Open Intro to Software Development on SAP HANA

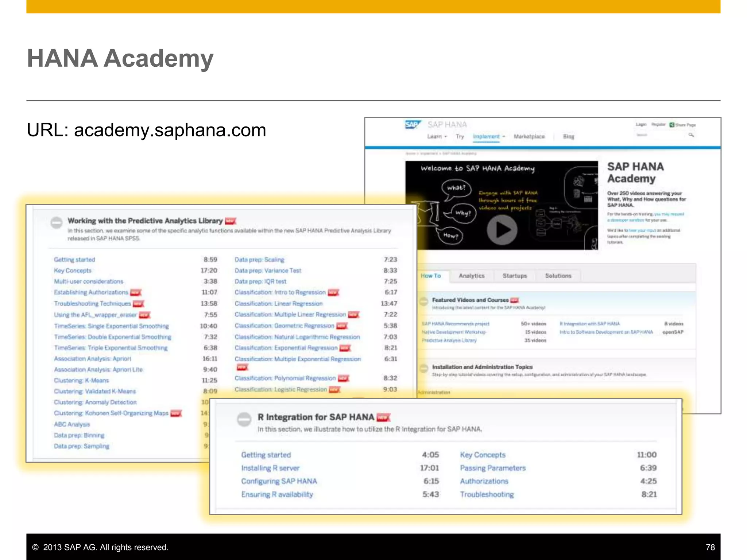pyautogui.click(x=606, y=332)
